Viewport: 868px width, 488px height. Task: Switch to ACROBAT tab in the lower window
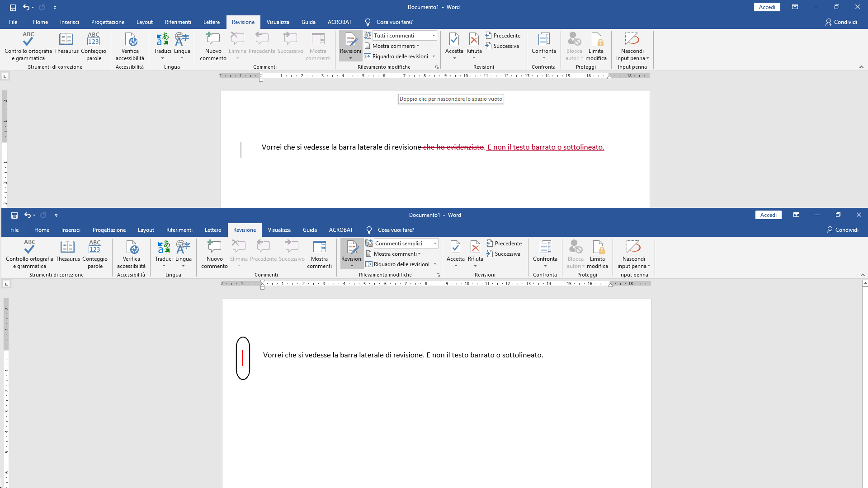(341, 230)
